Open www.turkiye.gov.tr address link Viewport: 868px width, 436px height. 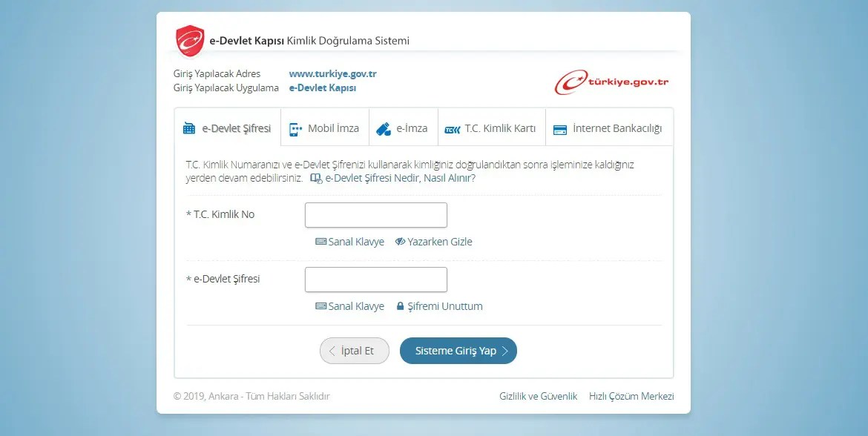pyautogui.click(x=332, y=73)
